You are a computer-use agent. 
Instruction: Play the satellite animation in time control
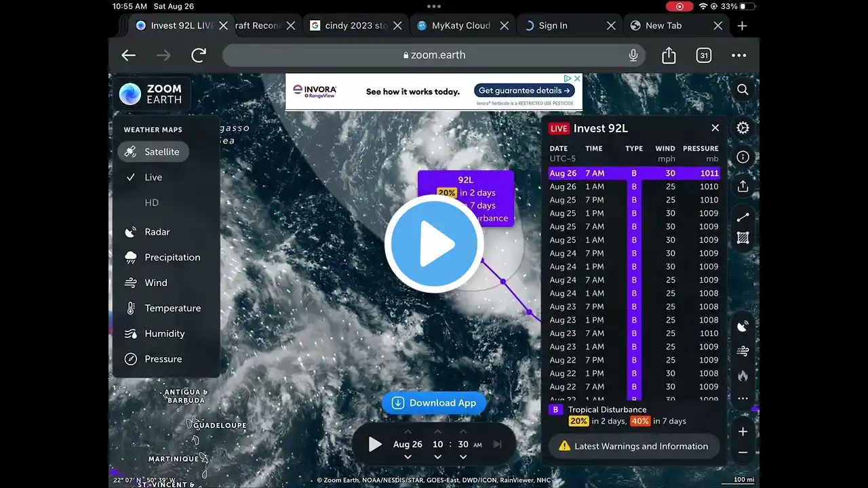click(374, 445)
